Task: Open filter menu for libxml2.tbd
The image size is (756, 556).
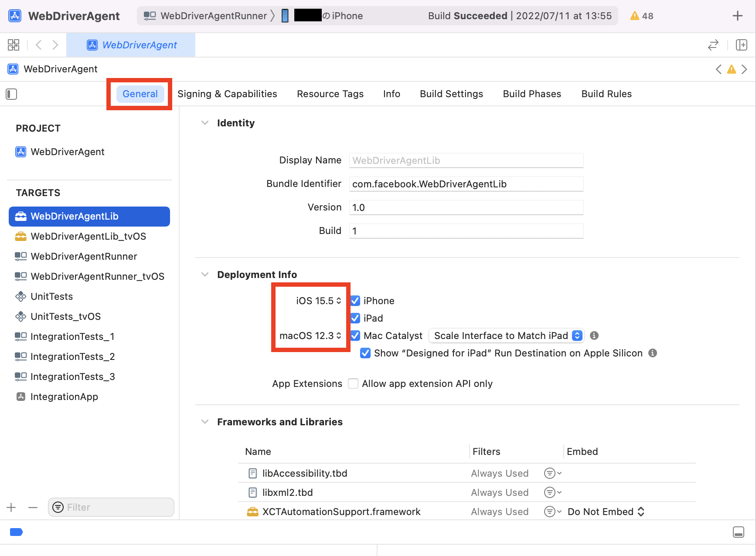Action: click(x=553, y=492)
